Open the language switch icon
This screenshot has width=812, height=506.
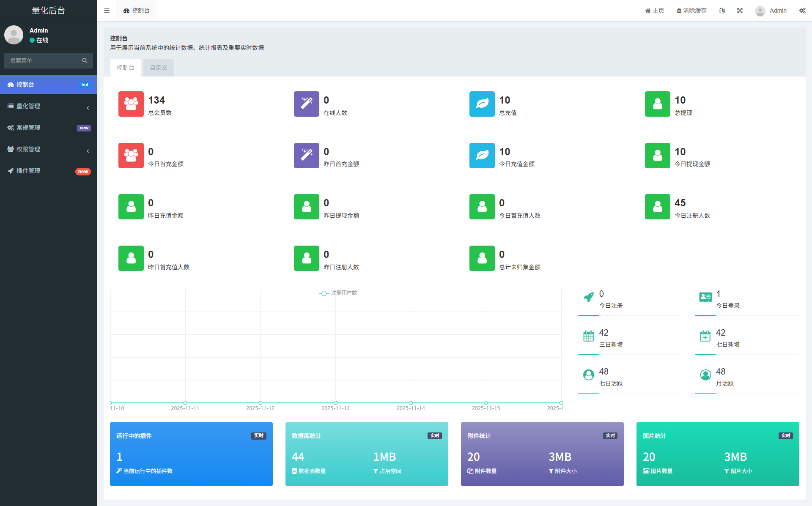[x=722, y=11]
